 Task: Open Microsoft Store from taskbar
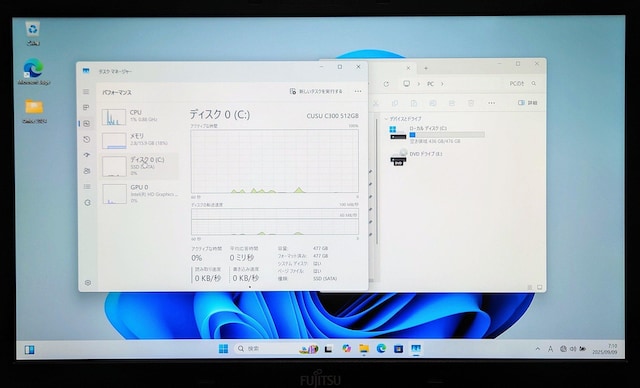398,349
